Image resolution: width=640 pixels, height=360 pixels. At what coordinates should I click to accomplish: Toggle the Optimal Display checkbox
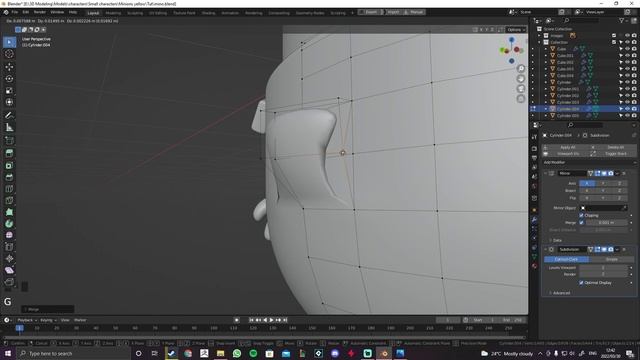click(x=581, y=282)
